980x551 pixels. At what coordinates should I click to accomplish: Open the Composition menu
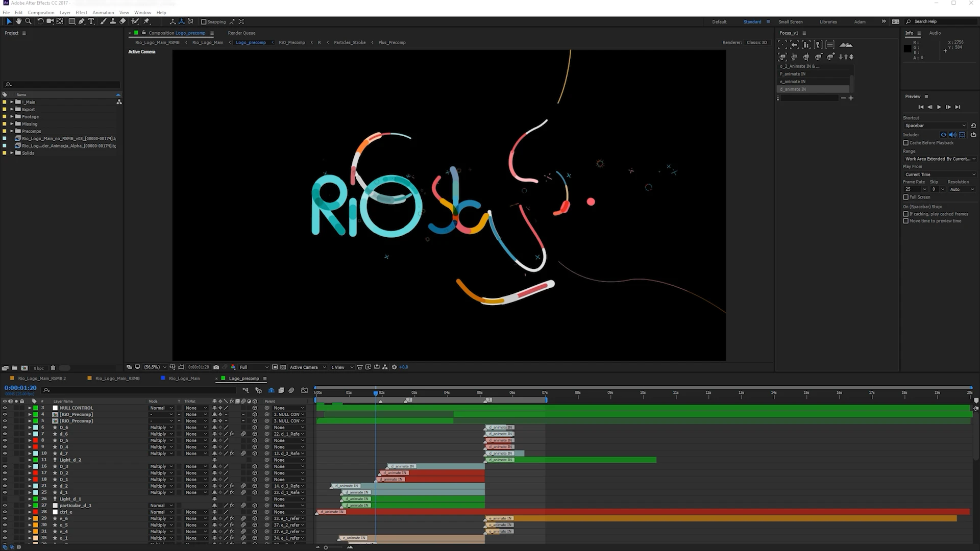point(41,12)
